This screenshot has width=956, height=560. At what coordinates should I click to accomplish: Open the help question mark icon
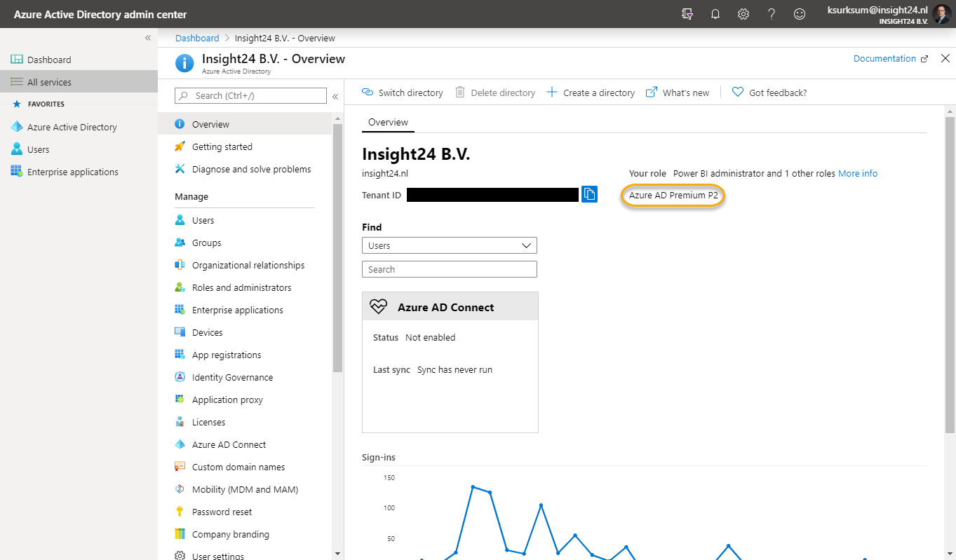point(772,14)
